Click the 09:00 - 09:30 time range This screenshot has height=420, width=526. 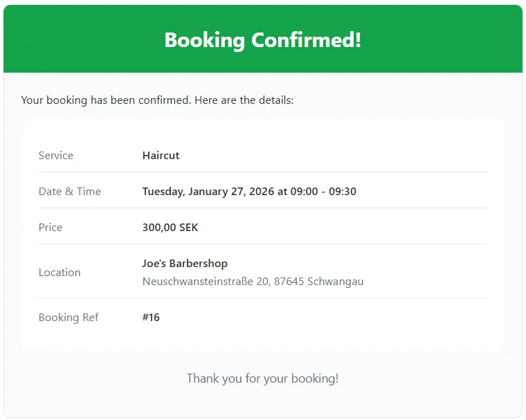tap(323, 191)
